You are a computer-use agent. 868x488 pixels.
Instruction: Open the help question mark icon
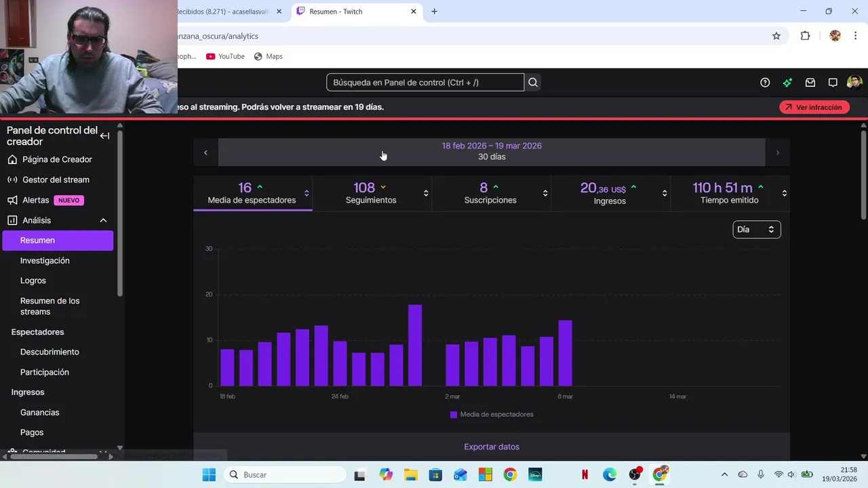tap(765, 83)
